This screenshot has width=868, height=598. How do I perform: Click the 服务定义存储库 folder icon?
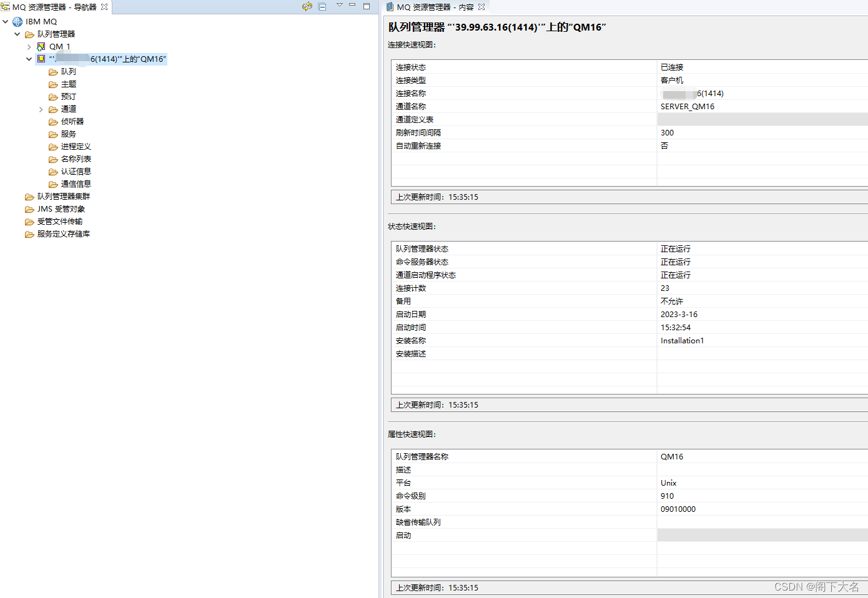pyautogui.click(x=29, y=234)
